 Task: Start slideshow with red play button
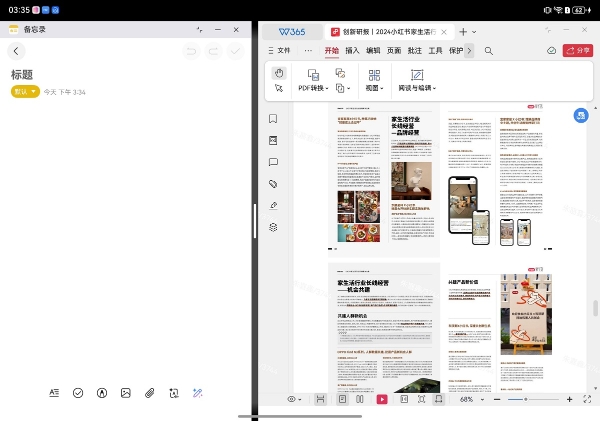[382, 399]
